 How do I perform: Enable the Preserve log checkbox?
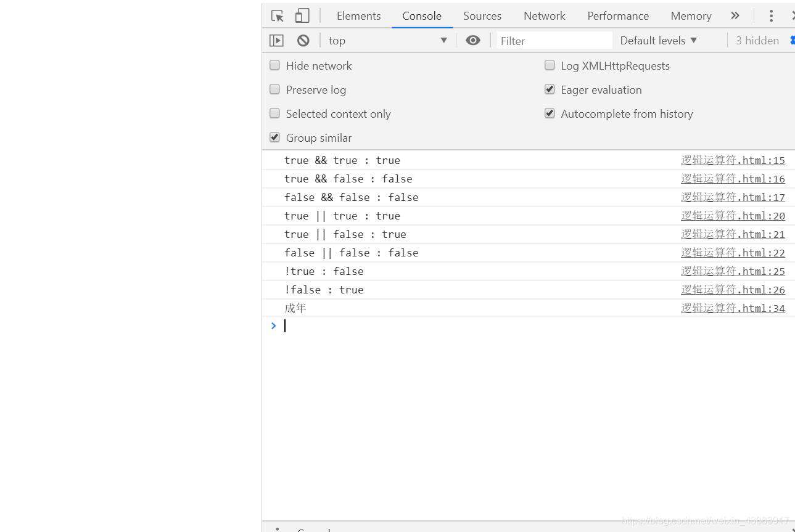tap(274, 89)
